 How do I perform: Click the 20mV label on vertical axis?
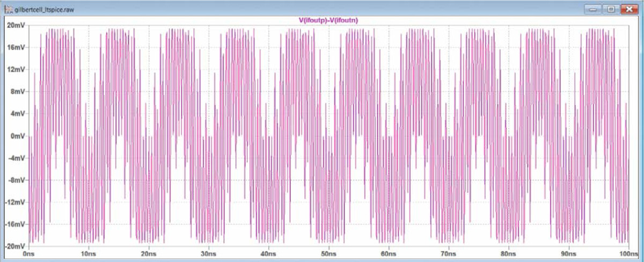tap(14, 25)
